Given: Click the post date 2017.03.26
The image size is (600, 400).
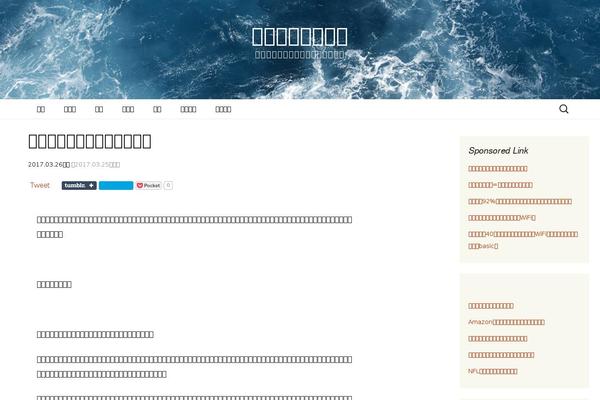Looking at the screenshot, I should tap(49, 165).
